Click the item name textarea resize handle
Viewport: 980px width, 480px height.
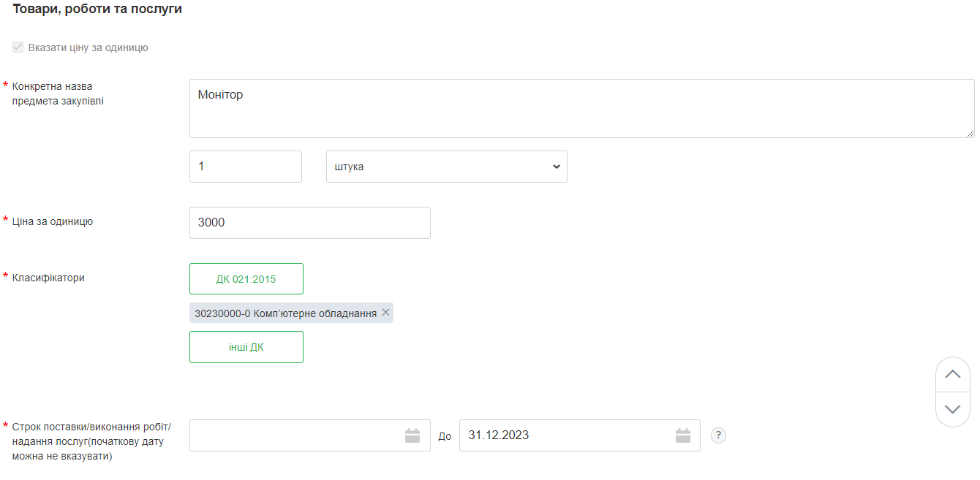(x=970, y=134)
